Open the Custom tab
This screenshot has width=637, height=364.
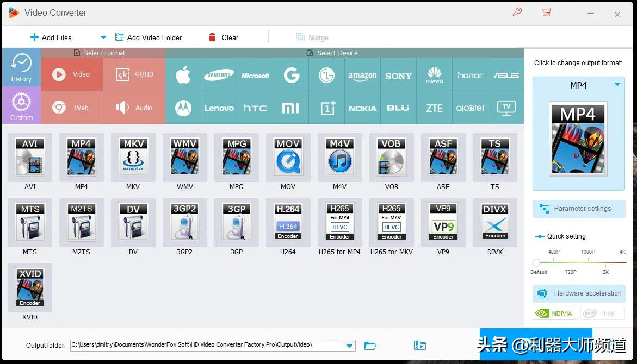21,105
